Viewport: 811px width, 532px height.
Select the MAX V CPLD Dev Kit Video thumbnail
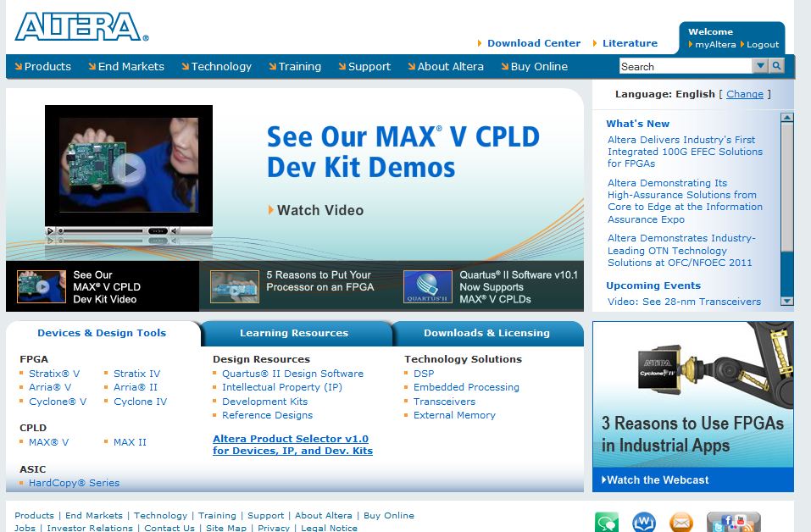click(41, 286)
